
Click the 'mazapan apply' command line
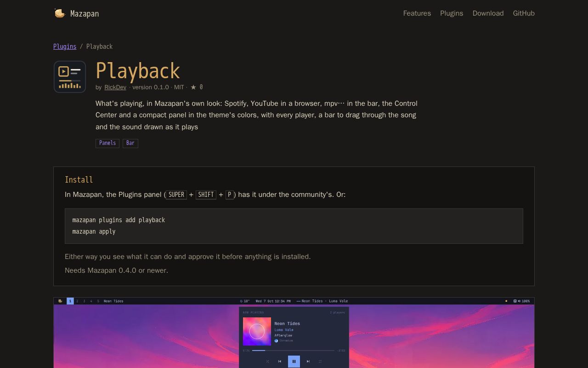[x=94, y=231]
